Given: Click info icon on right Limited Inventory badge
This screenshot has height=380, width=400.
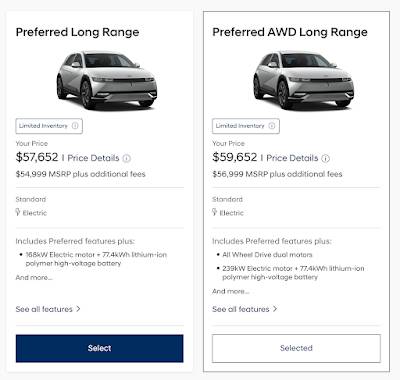Looking at the screenshot, I should pyautogui.click(x=272, y=126).
